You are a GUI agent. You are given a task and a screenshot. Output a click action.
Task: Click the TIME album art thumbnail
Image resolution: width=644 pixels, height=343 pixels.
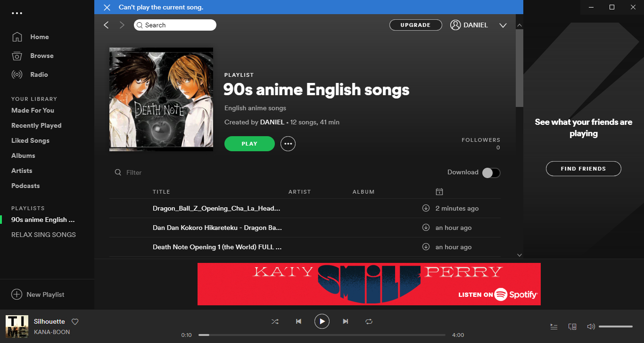tap(17, 327)
